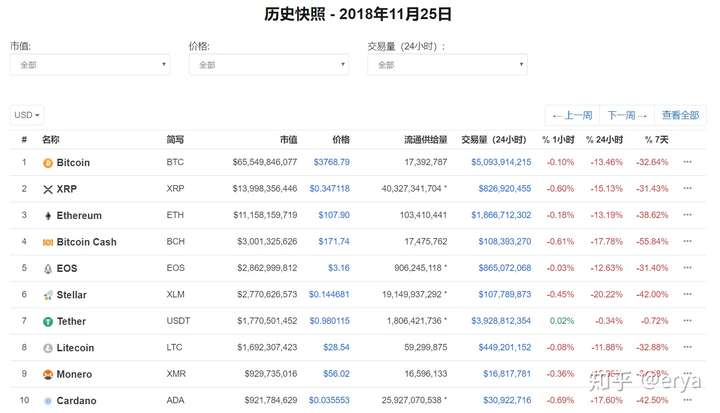Open more options for Bitcoin Cash row

pyautogui.click(x=687, y=241)
